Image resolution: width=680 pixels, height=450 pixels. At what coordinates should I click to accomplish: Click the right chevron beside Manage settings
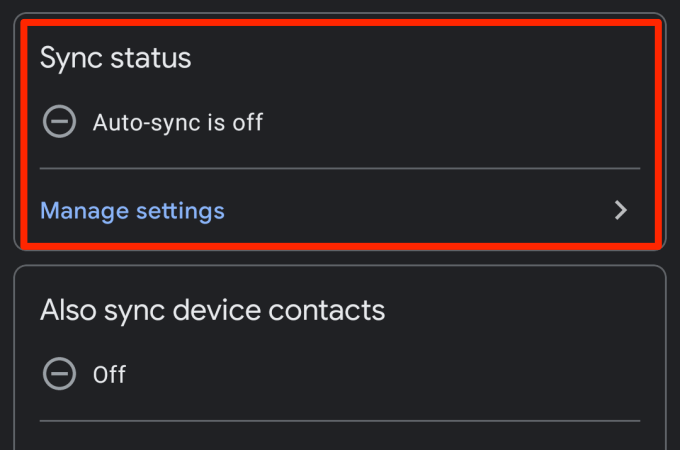coord(621,210)
